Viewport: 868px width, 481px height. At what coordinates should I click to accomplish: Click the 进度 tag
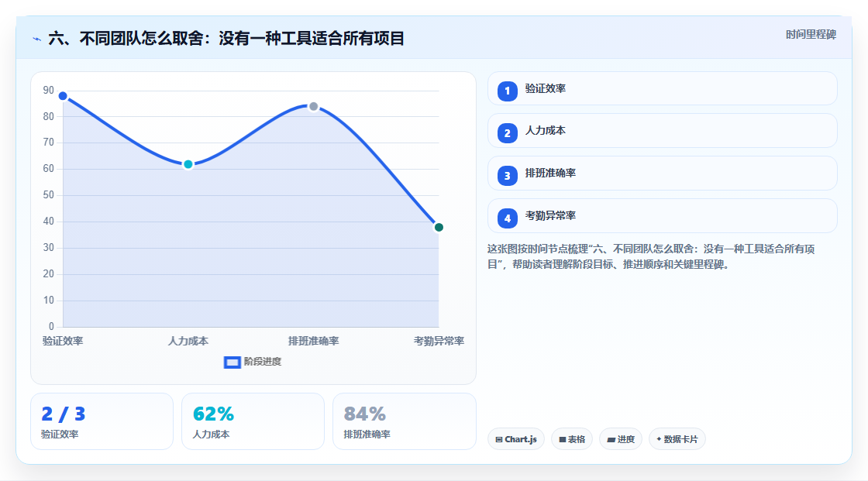[621, 439]
